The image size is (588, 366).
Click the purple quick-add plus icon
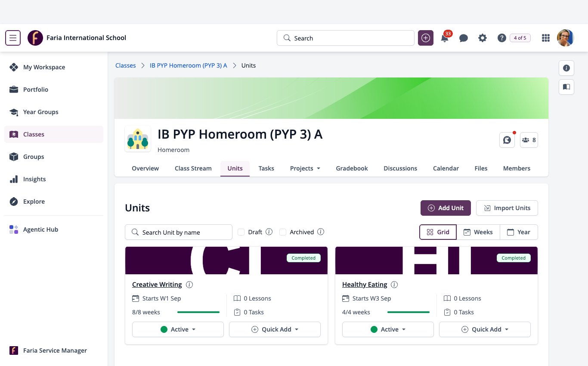coord(426,38)
